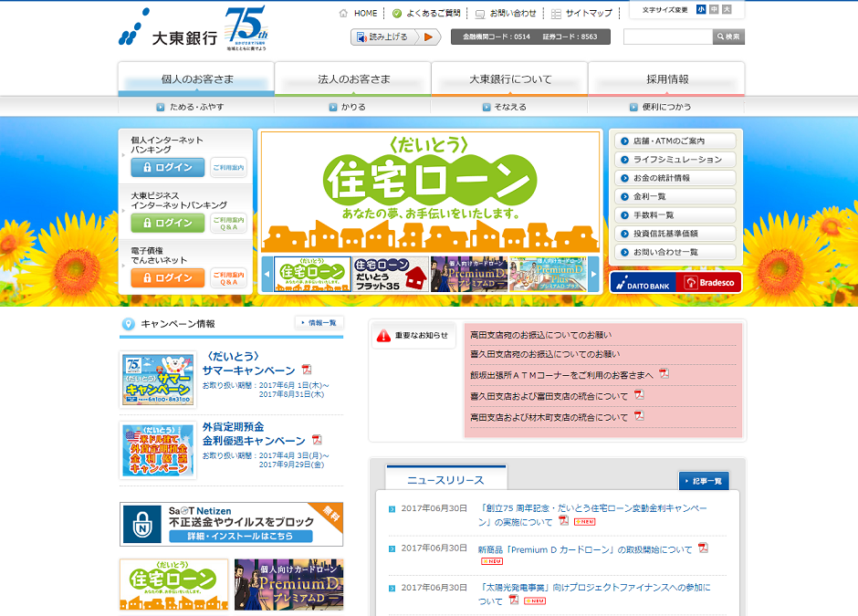Click the お問い合わせ speech bubble icon
858x616 pixels.
pyautogui.click(x=480, y=15)
